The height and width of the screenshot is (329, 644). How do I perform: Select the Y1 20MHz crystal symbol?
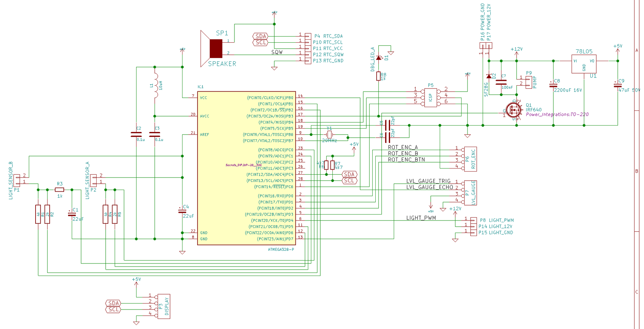329,135
